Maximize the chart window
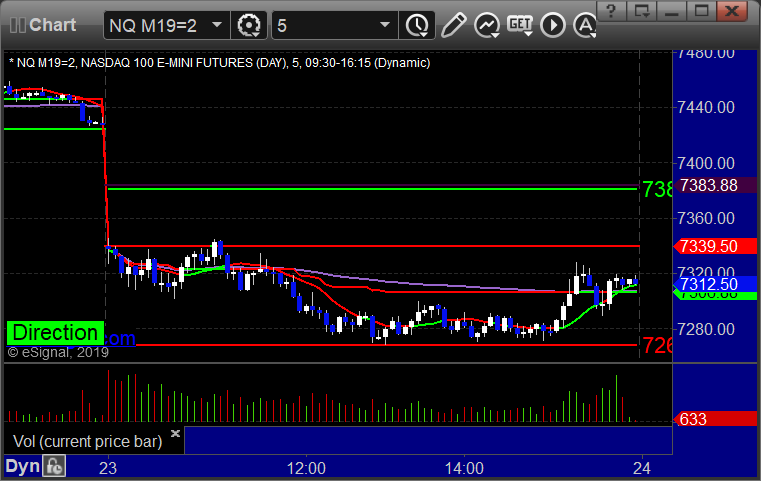 tap(702, 10)
